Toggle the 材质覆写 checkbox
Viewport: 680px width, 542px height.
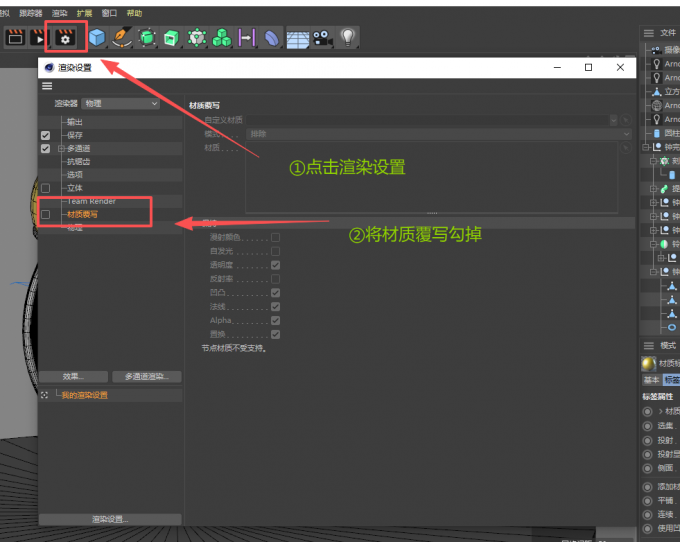pos(45,215)
